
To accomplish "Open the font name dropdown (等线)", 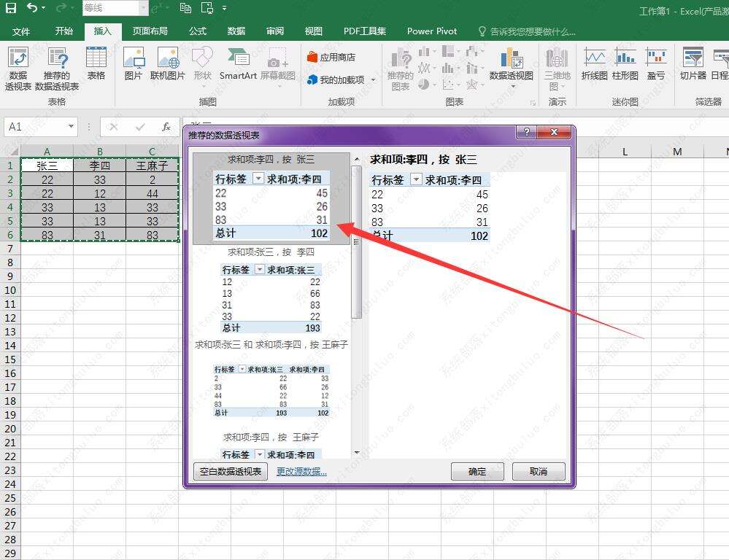I will tap(143, 8).
